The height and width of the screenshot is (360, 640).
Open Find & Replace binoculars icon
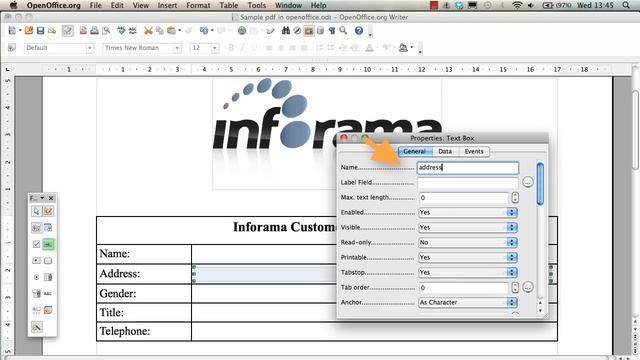tap(286, 31)
